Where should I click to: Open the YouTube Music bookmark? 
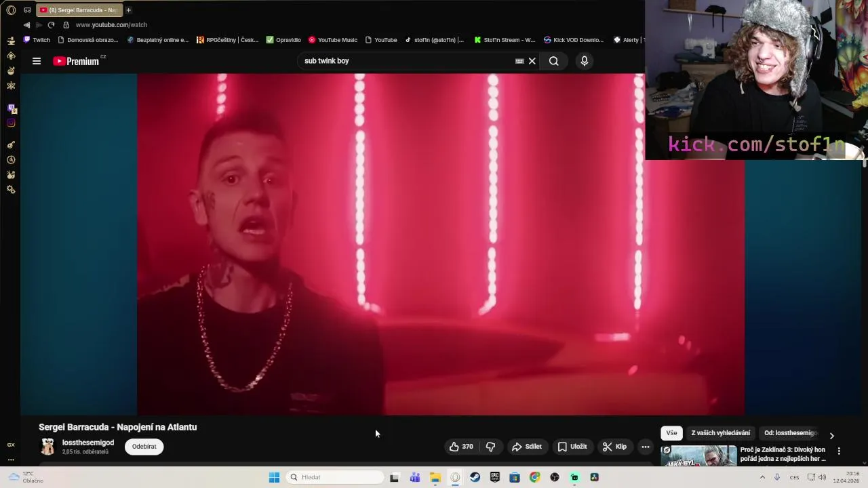pos(333,40)
